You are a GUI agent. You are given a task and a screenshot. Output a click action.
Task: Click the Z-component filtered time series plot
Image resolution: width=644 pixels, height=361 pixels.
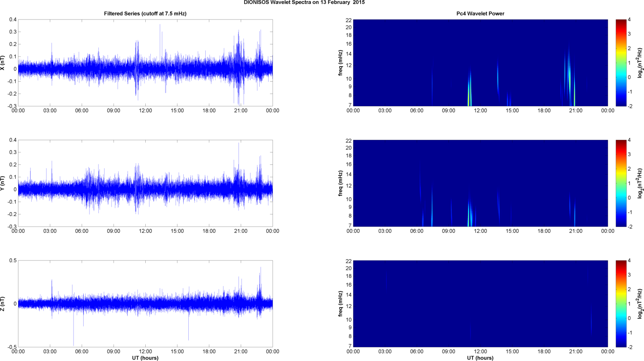(x=145, y=304)
